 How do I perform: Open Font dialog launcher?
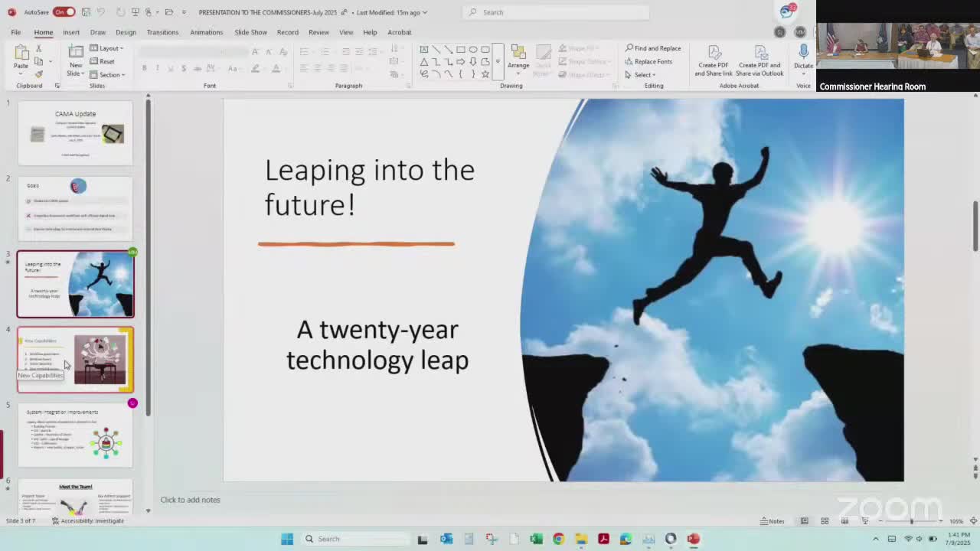[x=290, y=86]
